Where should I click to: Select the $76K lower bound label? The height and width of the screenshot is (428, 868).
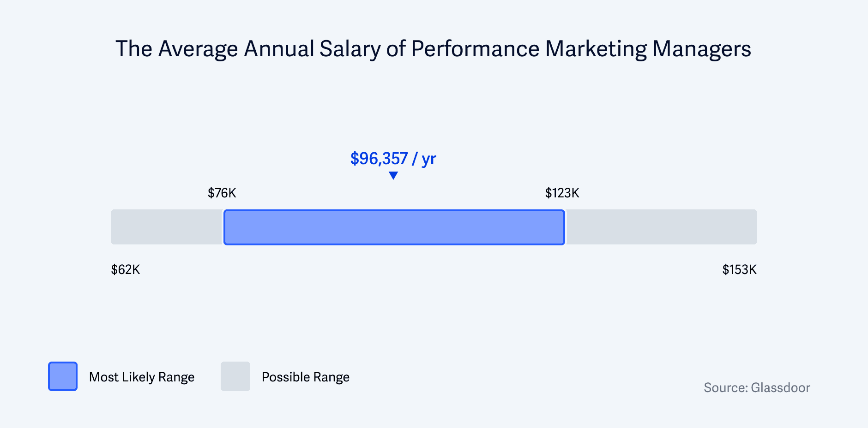coord(222,193)
